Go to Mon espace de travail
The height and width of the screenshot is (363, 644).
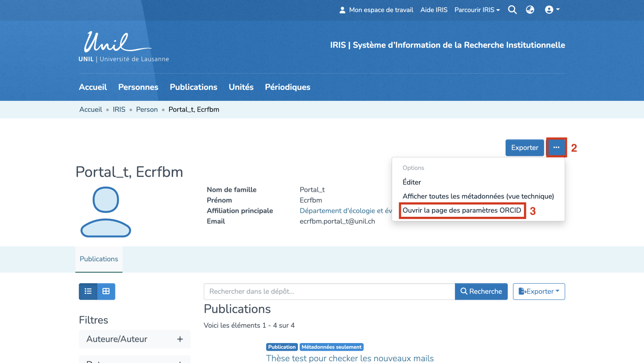point(376,10)
